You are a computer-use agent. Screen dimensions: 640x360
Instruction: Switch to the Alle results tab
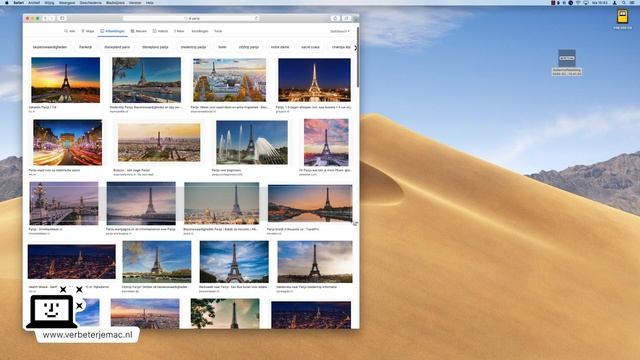pos(70,31)
